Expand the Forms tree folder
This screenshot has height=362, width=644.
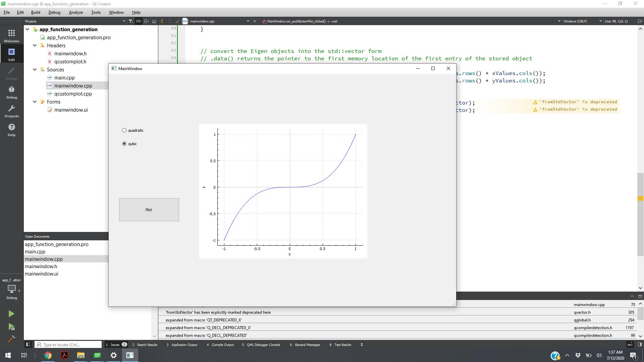[x=35, y=102]
